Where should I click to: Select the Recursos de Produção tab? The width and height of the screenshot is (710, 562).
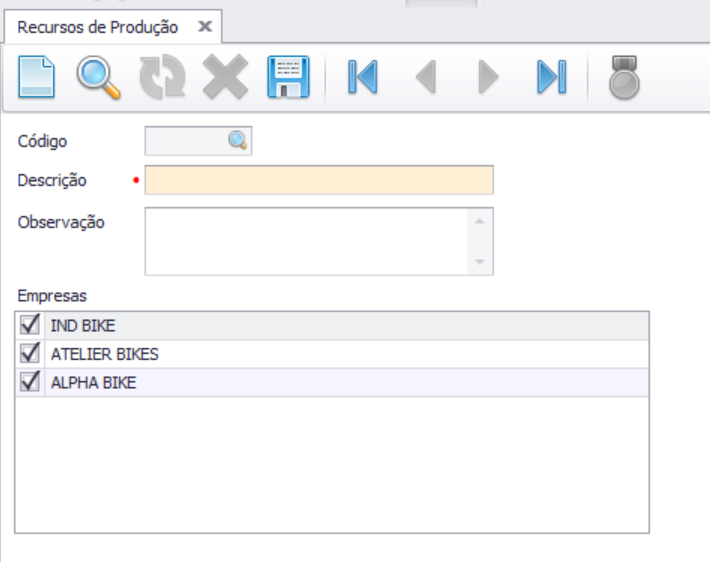(x=98, y=27)
